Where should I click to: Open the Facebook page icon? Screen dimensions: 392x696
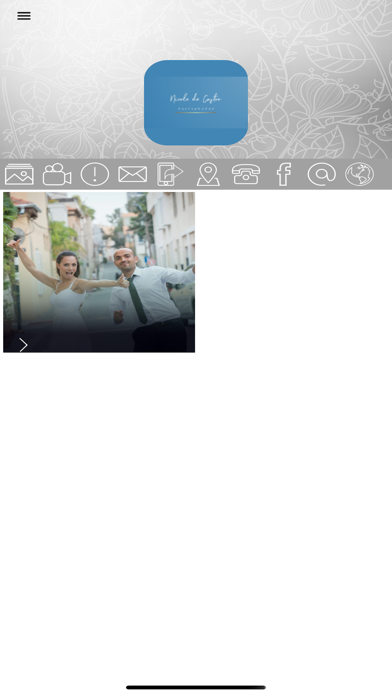pos(284,174)
